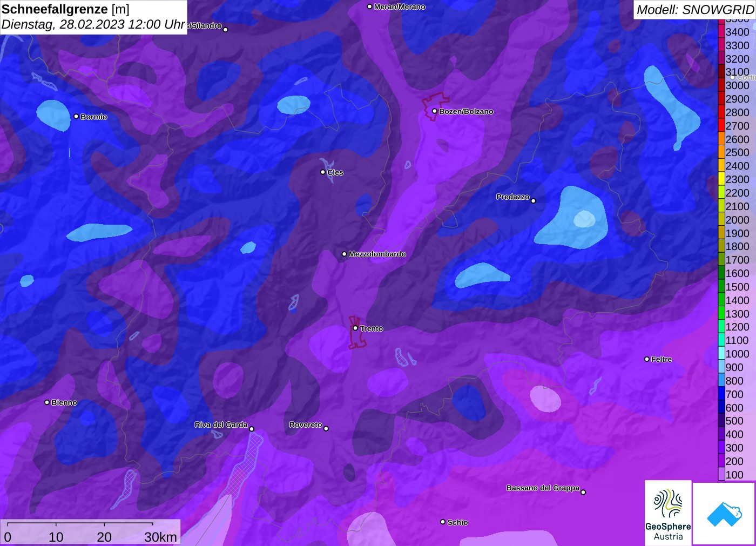Image resolution: width=756 pixels, height=546 pixels.
Task: Click the 10 scale bar tick label
Action: point(56,537)
